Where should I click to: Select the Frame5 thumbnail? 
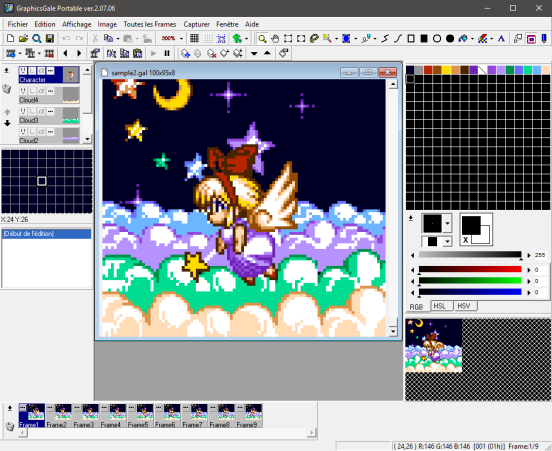pyautogui.click(x=140, y=415)
